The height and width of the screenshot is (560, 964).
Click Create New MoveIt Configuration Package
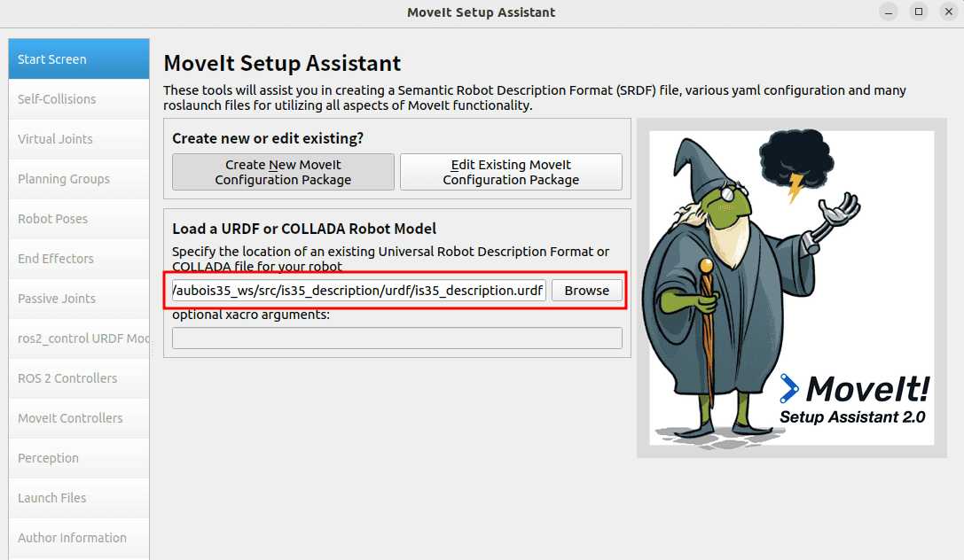(x=283, y=172)
